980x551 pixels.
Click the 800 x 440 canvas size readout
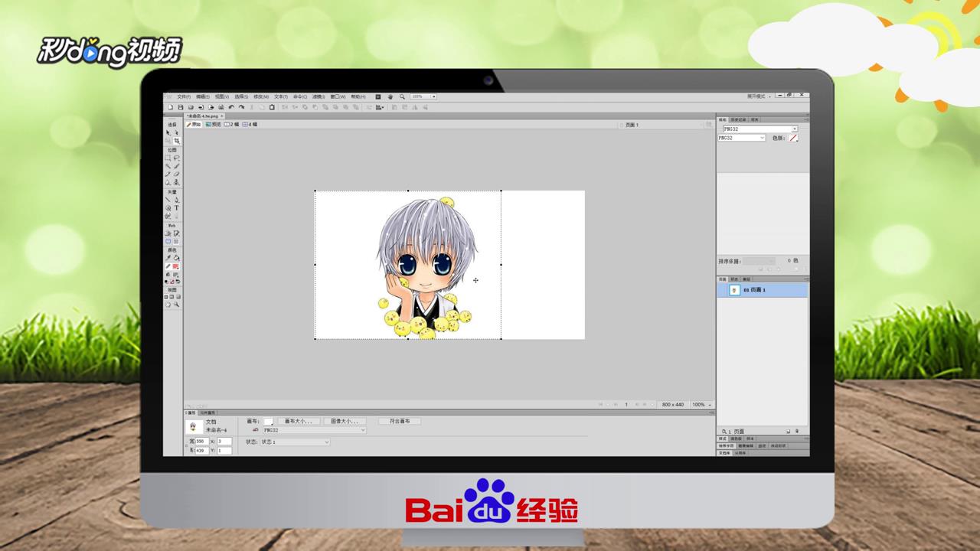click(x=673, y=404)
